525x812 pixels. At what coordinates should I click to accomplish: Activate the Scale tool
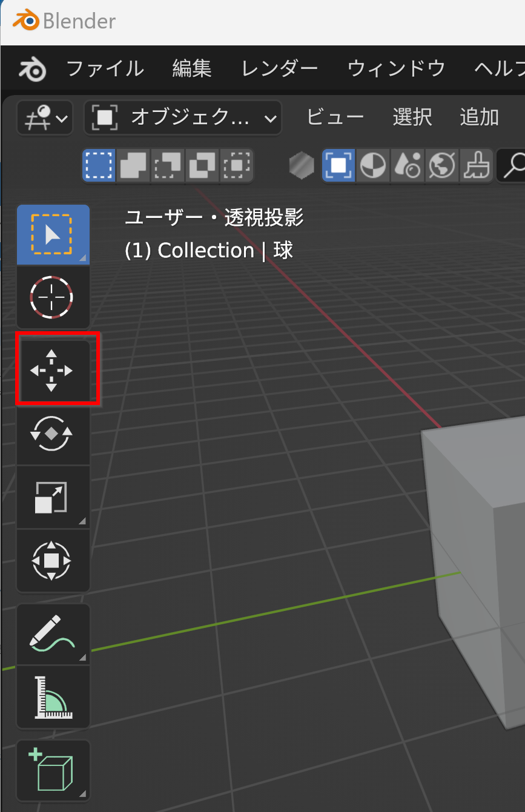click(52, 497)
